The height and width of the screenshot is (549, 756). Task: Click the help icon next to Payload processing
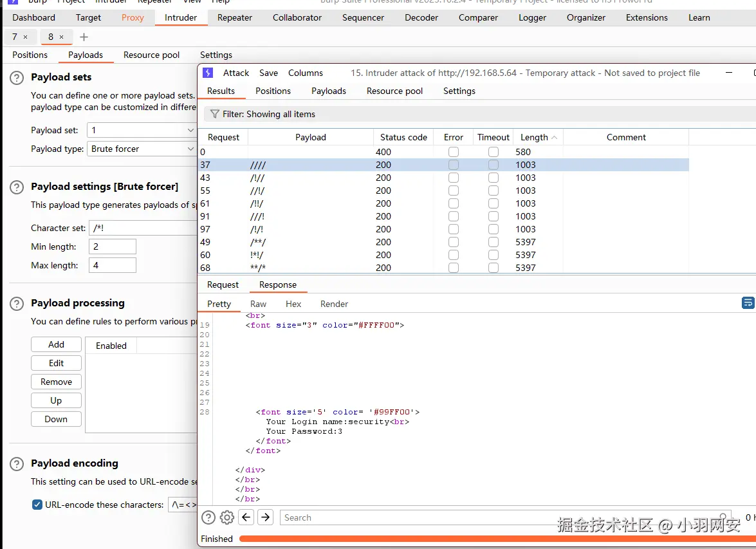16,303
